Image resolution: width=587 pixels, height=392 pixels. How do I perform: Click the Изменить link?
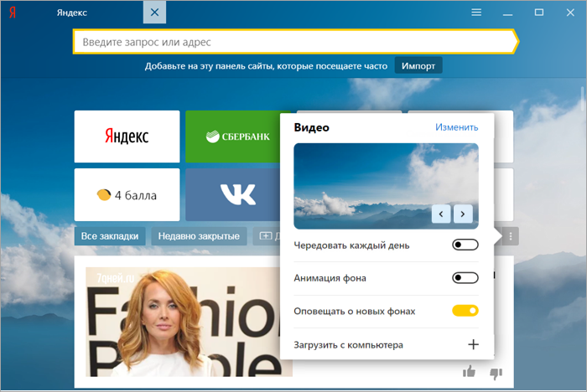(456, 127)
